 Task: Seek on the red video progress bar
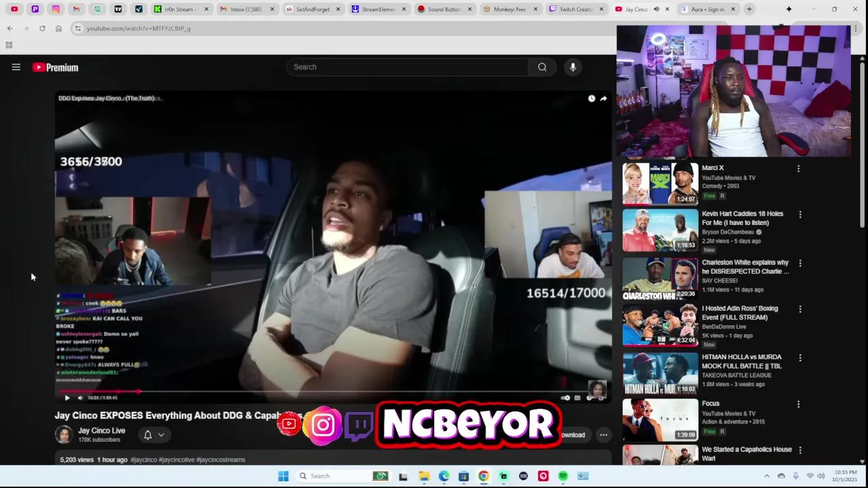[x=333, y=391]
